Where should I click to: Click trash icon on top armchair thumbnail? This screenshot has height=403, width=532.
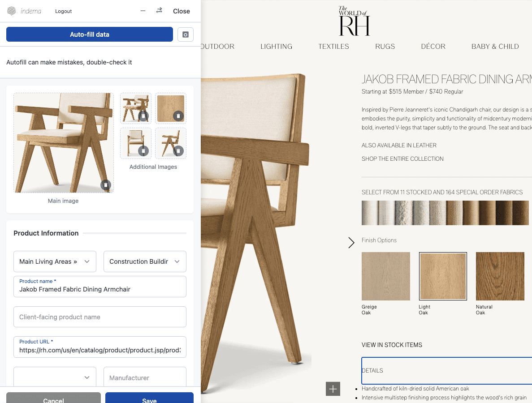[143, 116]
